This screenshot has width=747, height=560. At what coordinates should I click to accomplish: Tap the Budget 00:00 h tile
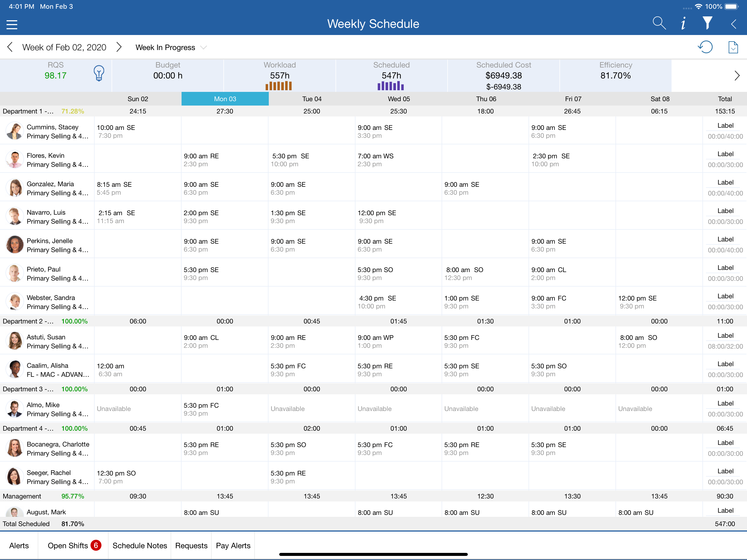coord(168,75)
